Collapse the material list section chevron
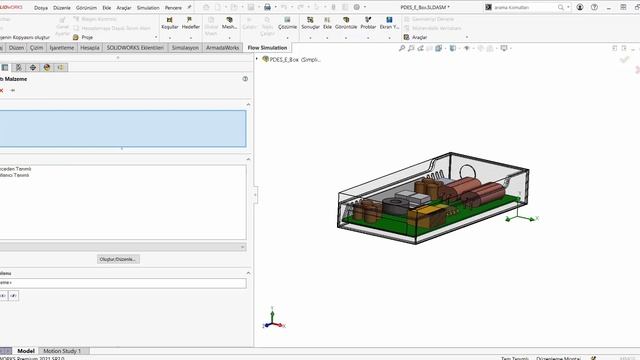The height and width of the screenshot is (360, 640). pyautogui.click(x=248, y=159)
